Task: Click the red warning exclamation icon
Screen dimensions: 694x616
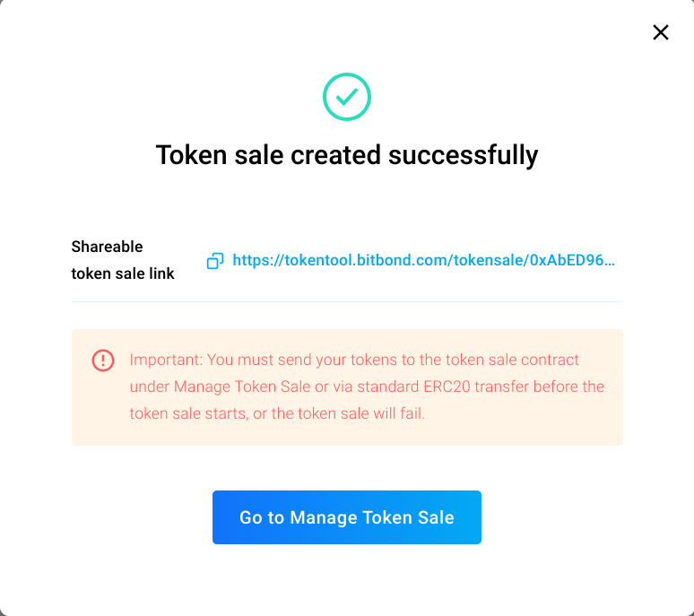Action: click(x=103, y=360)
